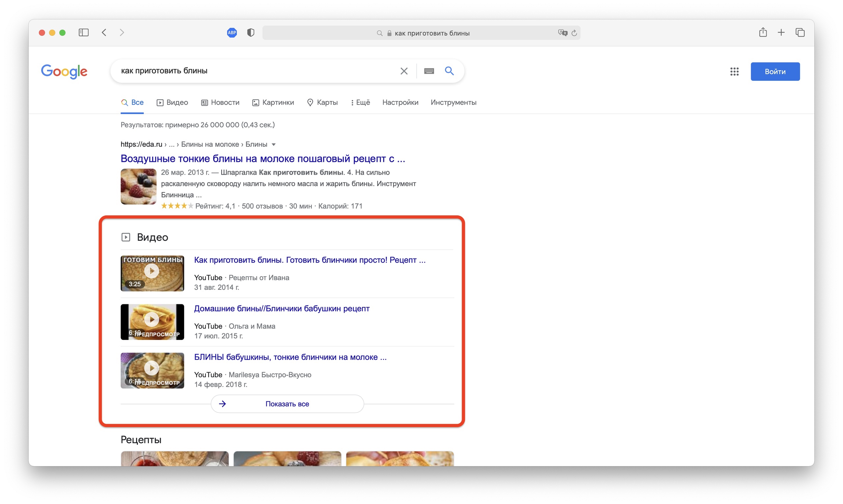Open a new tab with plus icon
The height and width of the screenshot is (504, 843).
[x=781, y=33]
